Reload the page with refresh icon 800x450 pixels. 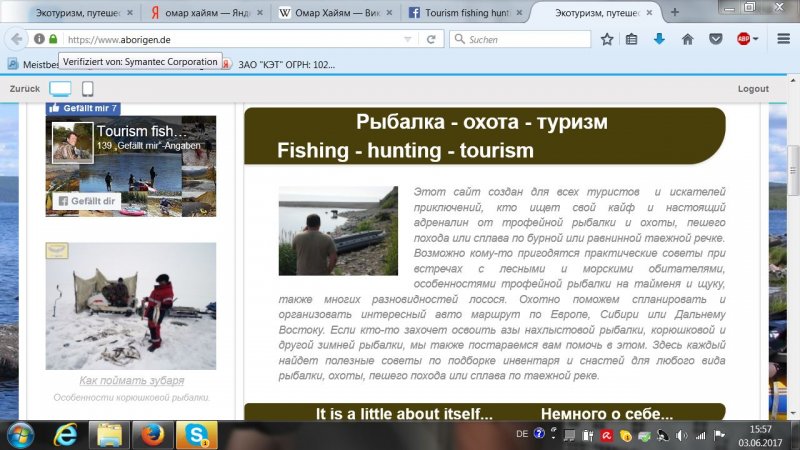[x=430, y=39]
